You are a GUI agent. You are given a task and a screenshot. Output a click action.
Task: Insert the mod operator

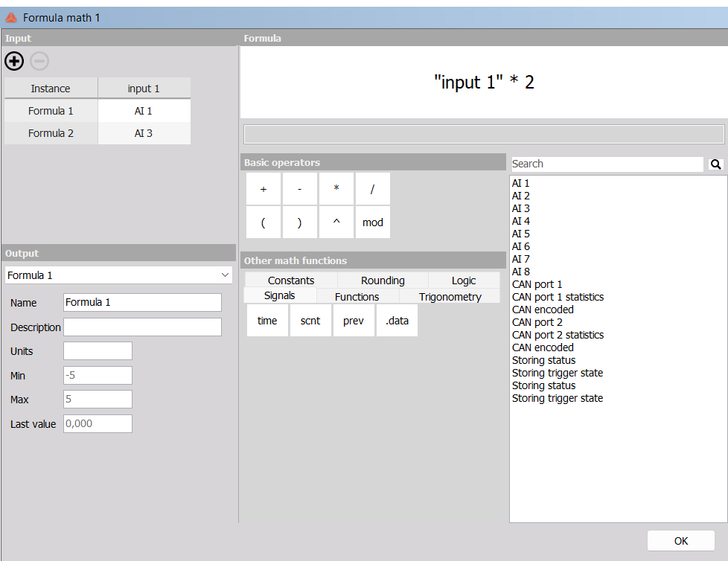click(x=372, y=222)
